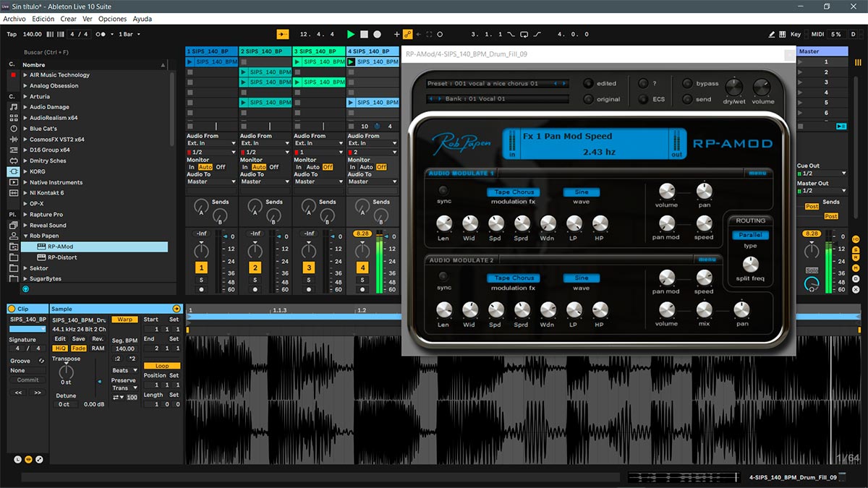Toggle the loop switch in transport bar
This screenshot has height=488, width=868.
click(525, 34)
